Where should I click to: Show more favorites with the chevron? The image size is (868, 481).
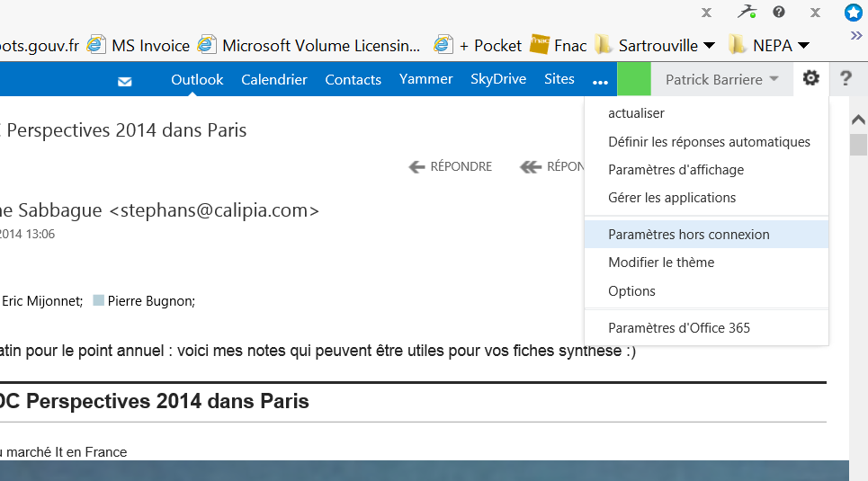point(856,36)
